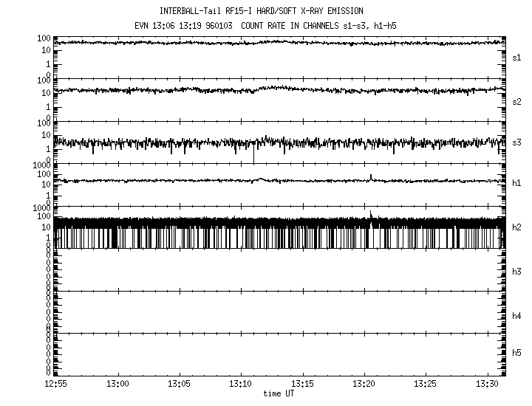Click the 13:10 time axis label
Screen dimensions: 532x406
pos(240,384)
